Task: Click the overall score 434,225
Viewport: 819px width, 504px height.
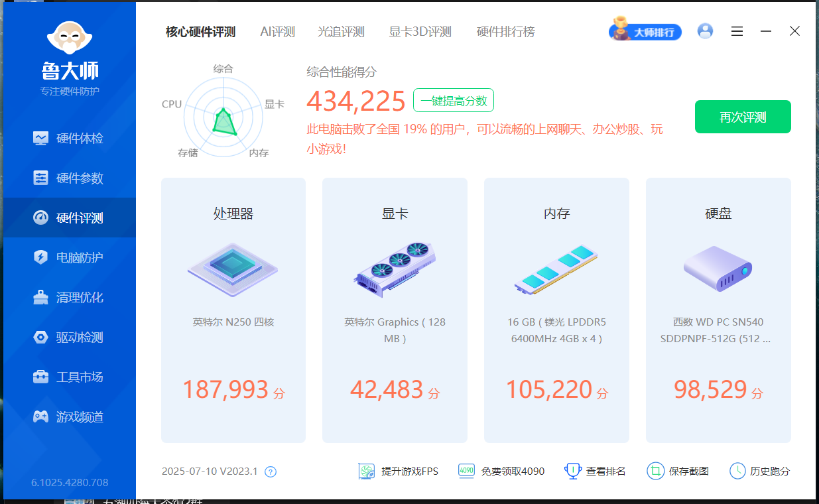Action: click(356, 101)
